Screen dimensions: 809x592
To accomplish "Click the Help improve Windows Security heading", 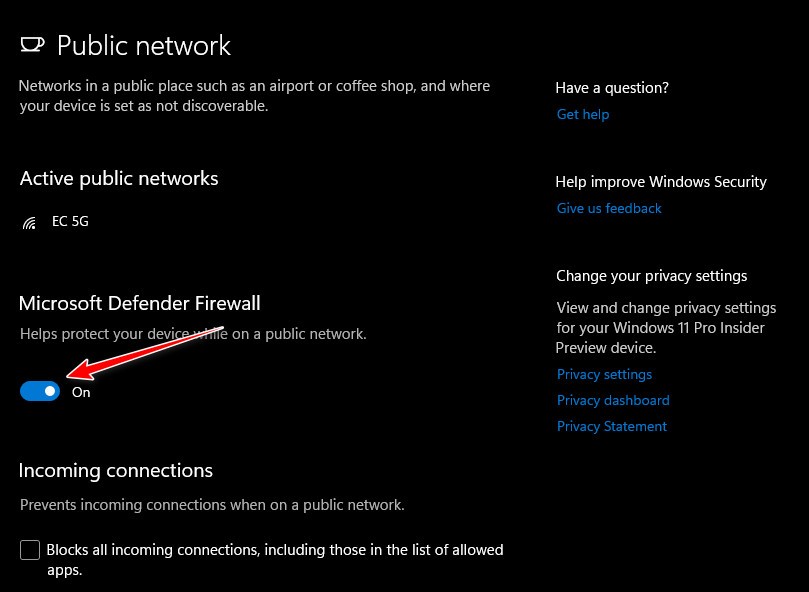I will tap(661, 181).
